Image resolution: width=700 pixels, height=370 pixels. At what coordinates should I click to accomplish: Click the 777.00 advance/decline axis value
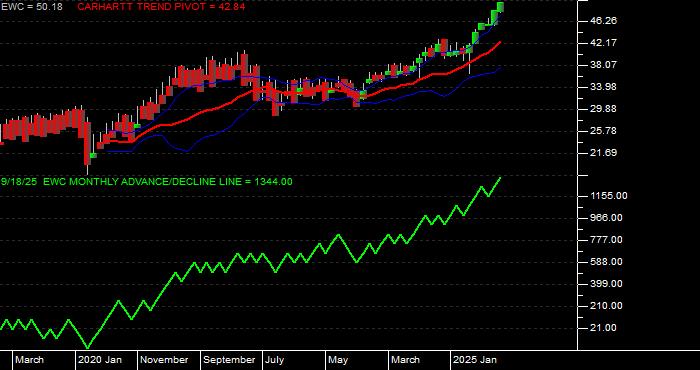coord(605,240)
